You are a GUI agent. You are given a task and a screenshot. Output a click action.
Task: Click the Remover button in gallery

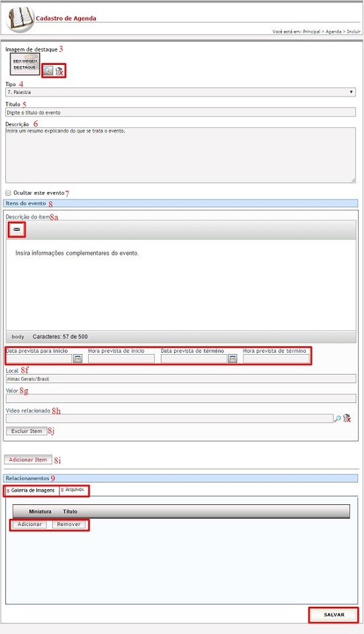pyautogui.click(x=68, y=524)
